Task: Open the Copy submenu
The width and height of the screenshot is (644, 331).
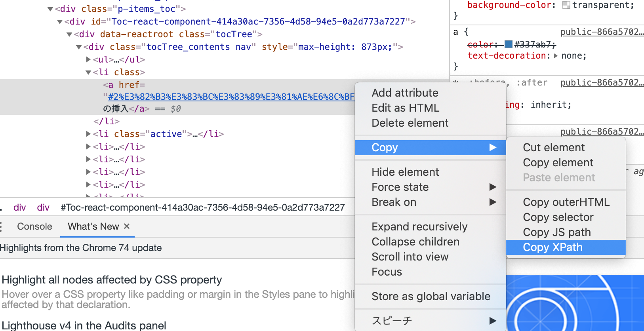Action: [x=430, y=147]
